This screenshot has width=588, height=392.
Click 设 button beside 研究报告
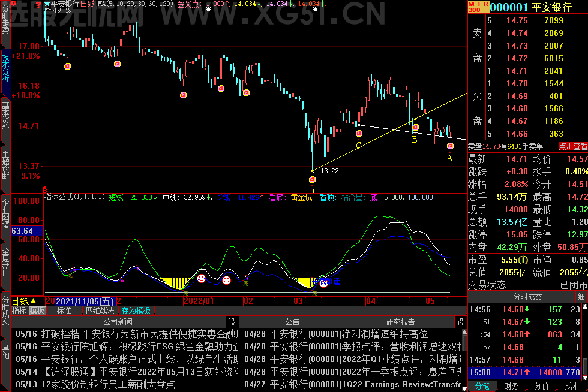[x=461, y=322]
